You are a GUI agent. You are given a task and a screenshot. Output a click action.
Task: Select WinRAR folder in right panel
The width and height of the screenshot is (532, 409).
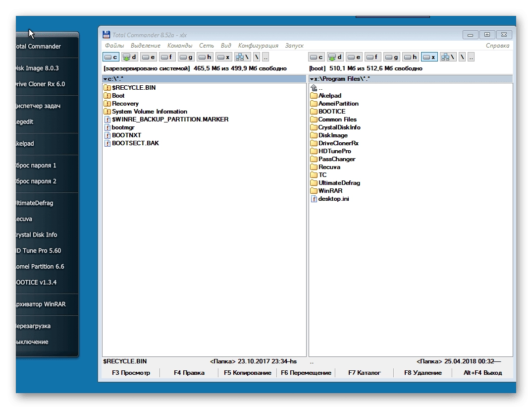(x=326, y=191)
